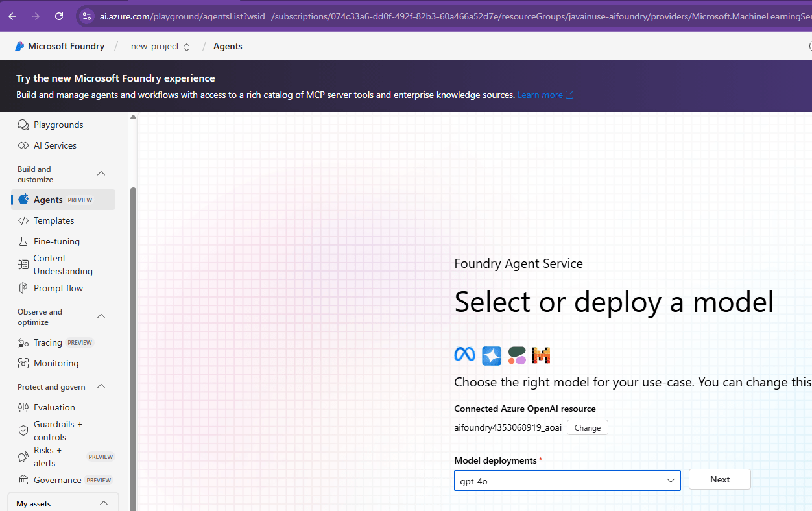Screen dimensions: 812x511
Task: Reload the page in the browser
Action: (58, 16)
